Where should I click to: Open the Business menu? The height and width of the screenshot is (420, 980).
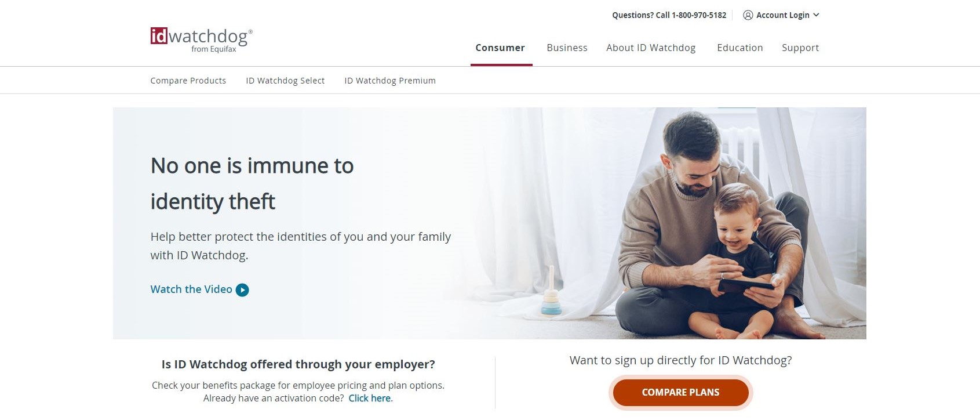click(567, 48)
